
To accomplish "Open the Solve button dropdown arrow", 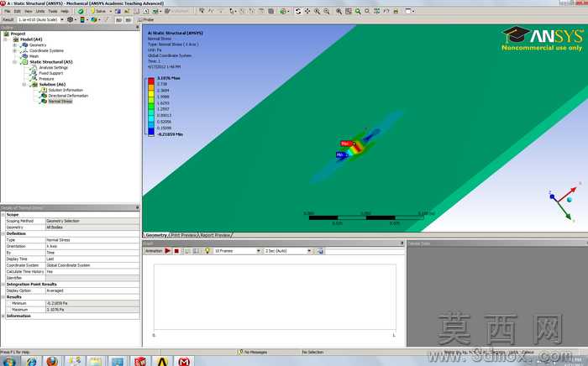I will (x=111, y=11).
